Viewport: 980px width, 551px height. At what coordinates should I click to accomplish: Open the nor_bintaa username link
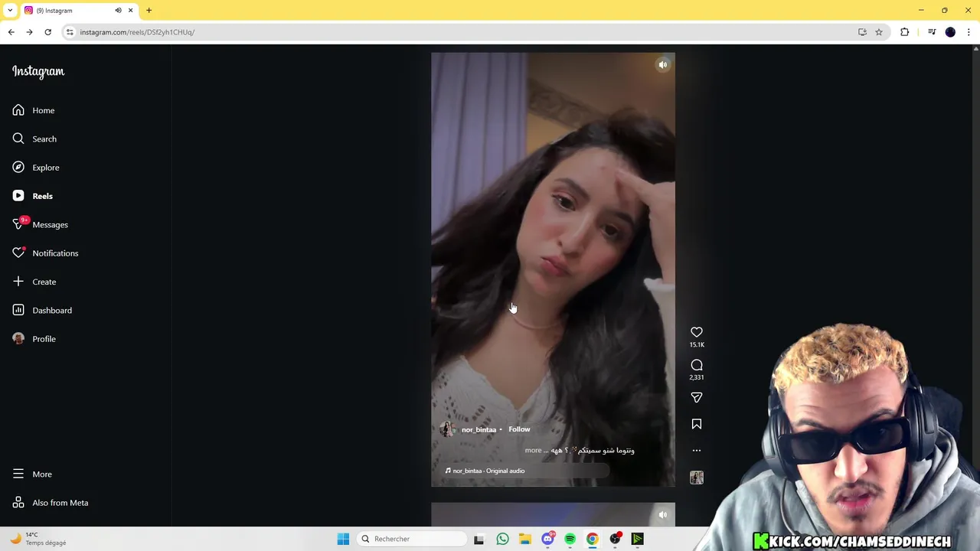479,430
